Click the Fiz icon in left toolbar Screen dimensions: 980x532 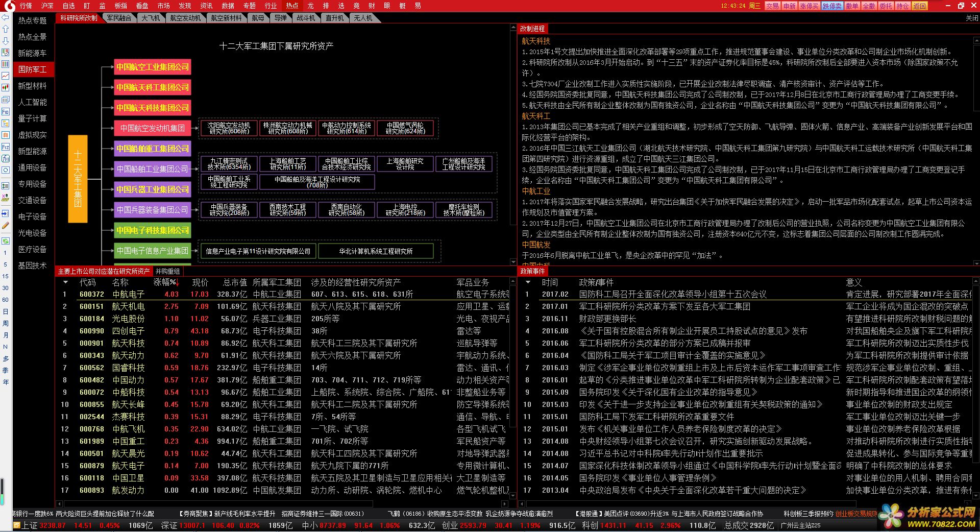pyautogui.click(x=6, y=147)
